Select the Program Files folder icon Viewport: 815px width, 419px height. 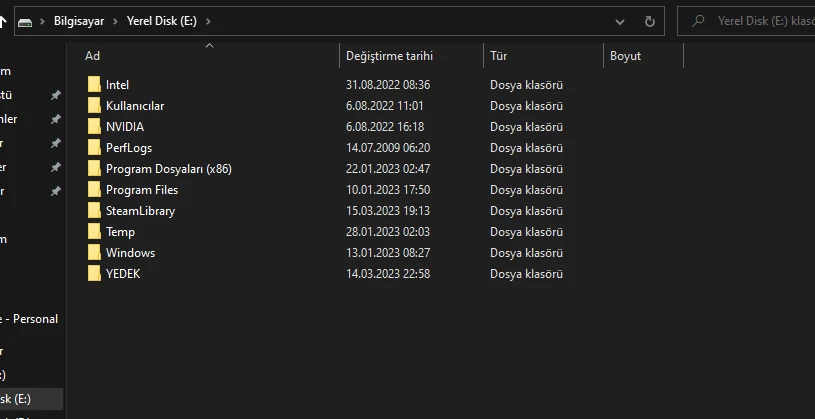pos(94,190)
